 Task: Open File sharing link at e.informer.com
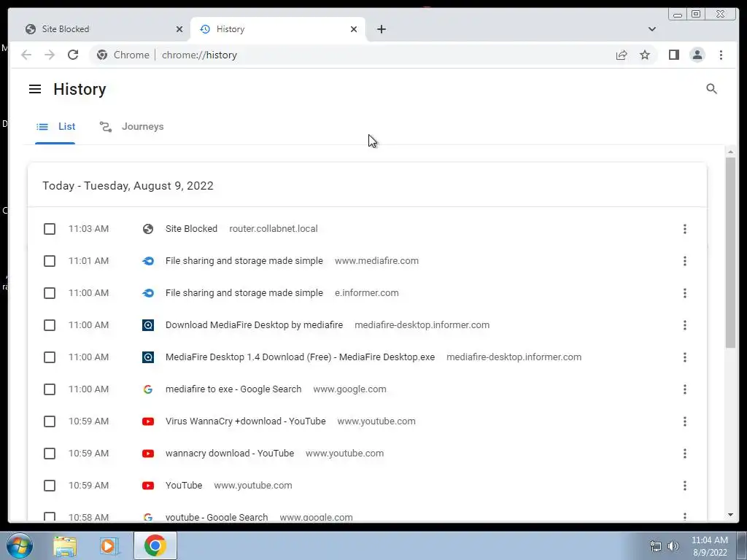tap(244, 293)
